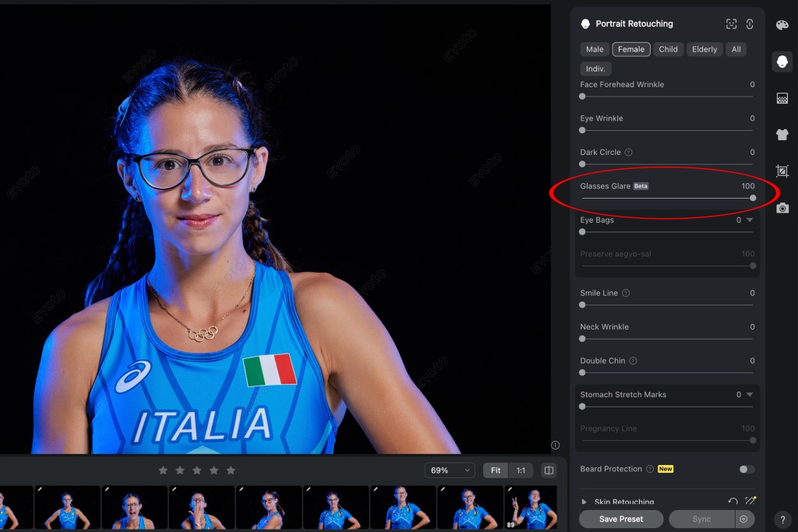Click the Save Preset button
This screenshot has height=532, width=798.
tap(620, 519)
